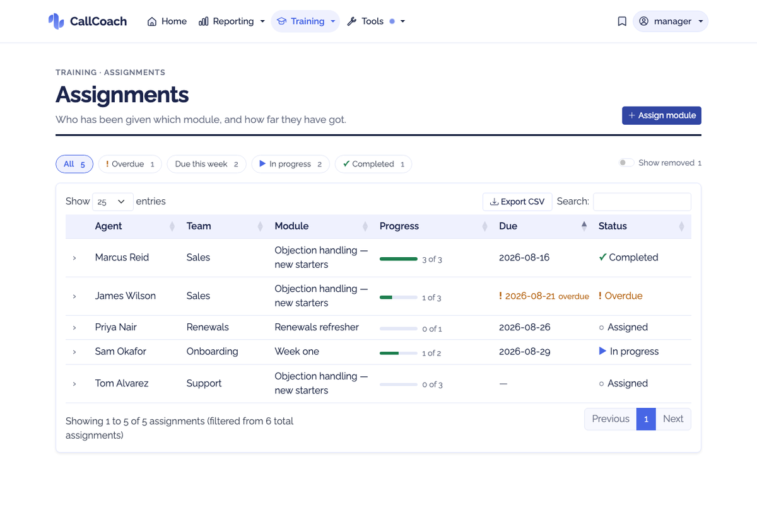Expand the Sam Okafor row

coord(74,352)
